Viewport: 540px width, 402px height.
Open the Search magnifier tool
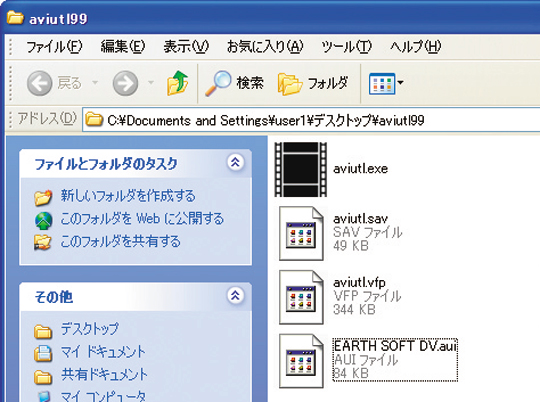tap(218, 83)
